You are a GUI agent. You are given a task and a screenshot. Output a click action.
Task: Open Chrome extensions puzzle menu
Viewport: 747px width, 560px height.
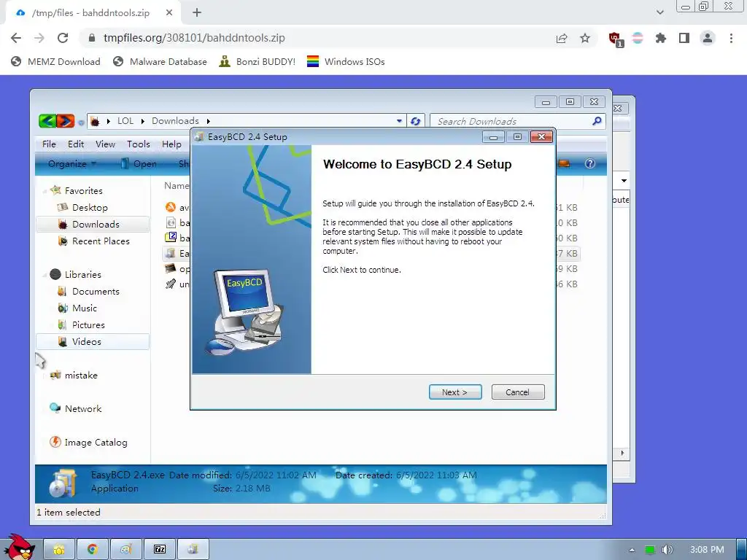(660, 38)
